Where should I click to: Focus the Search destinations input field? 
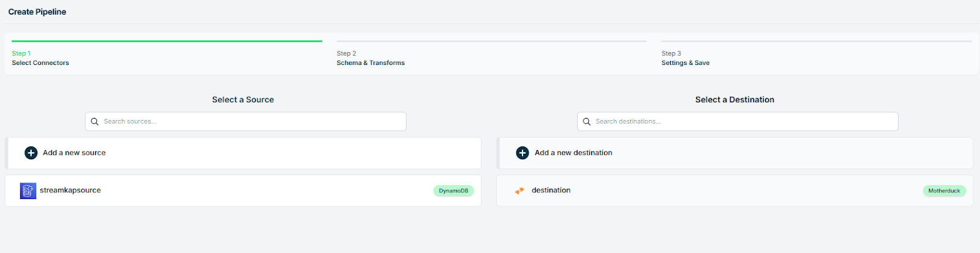point(737,121)
